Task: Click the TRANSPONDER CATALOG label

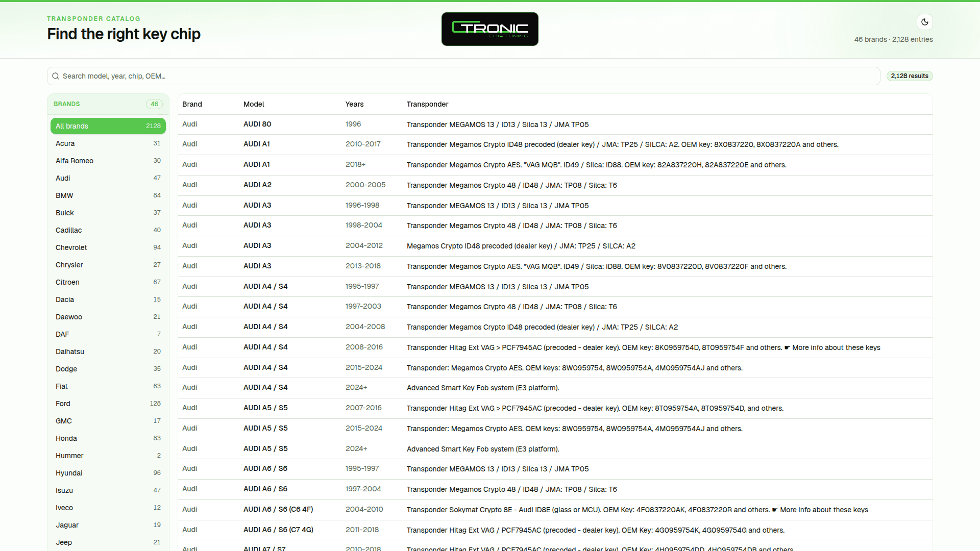Action: click(93, 19)
